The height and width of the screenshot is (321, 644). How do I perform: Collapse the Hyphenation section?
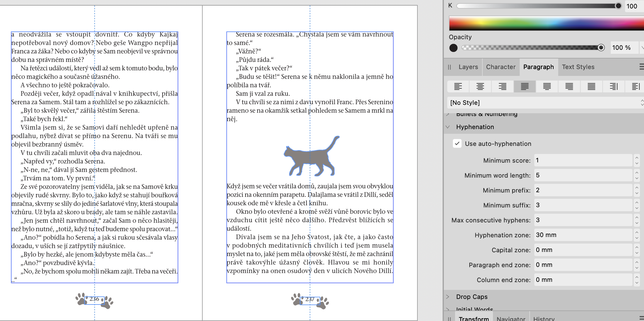tap(448, 127)
